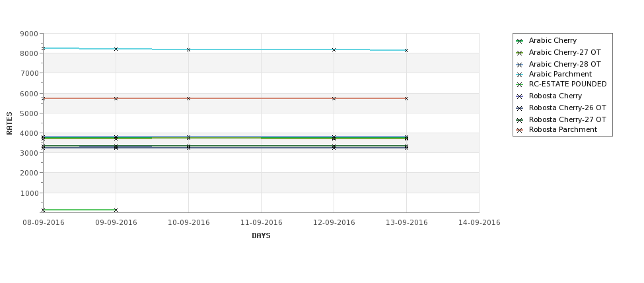
Task: Click Arabic Parchment data point on 12-09-2016
Action: pyautogui.click(x=334, y=49)
